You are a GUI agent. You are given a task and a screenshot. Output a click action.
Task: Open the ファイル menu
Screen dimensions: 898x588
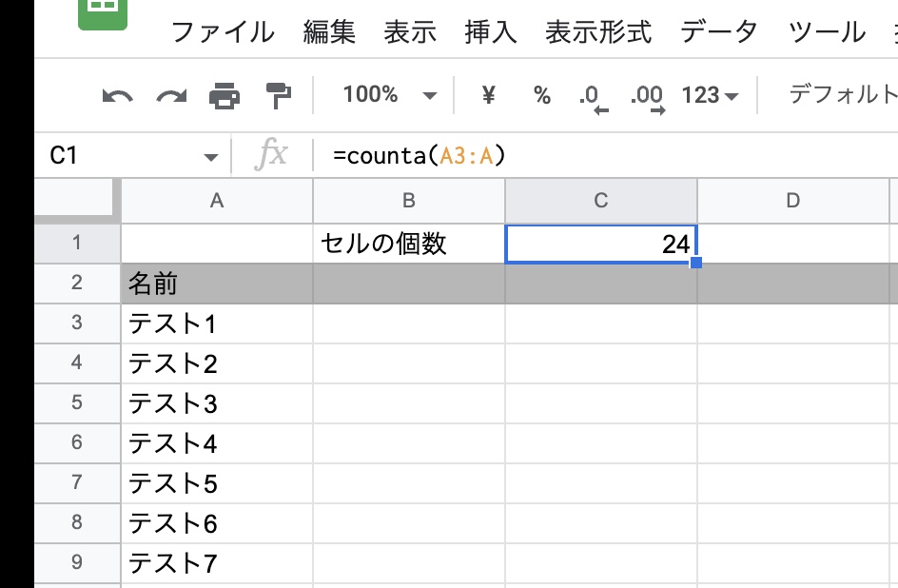tap(223, 32)
